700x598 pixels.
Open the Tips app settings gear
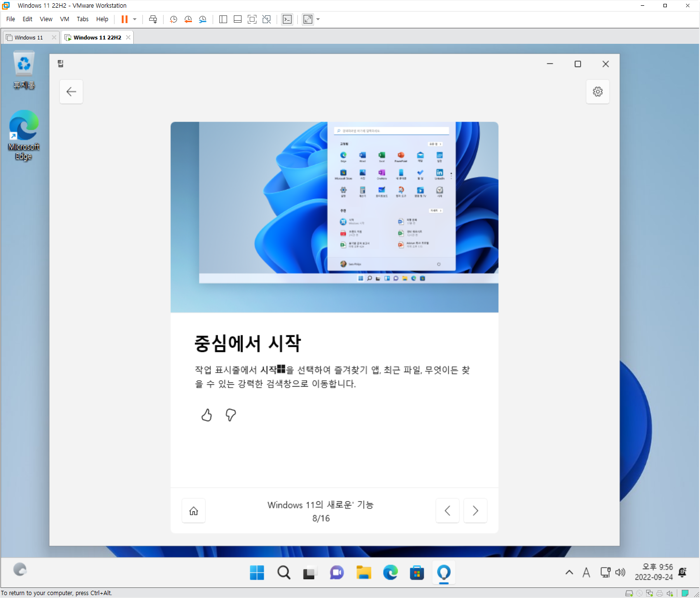click(598, 91)
